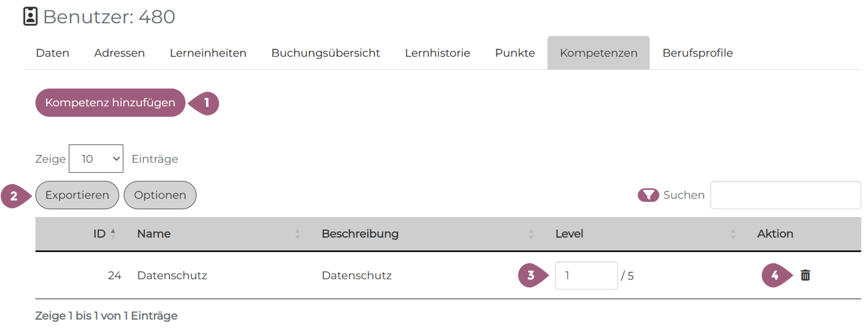The width and height of the screenshot is (868, 331).
Task: Show the Buchungsübersicht tab
Action: point(325,53)
